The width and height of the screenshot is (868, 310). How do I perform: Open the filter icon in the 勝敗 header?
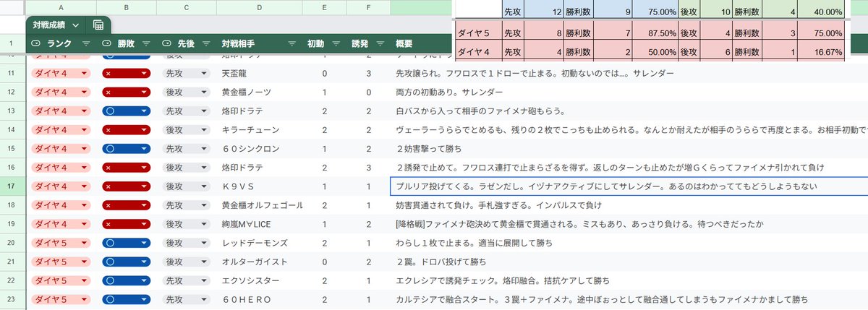pos(147,44)
